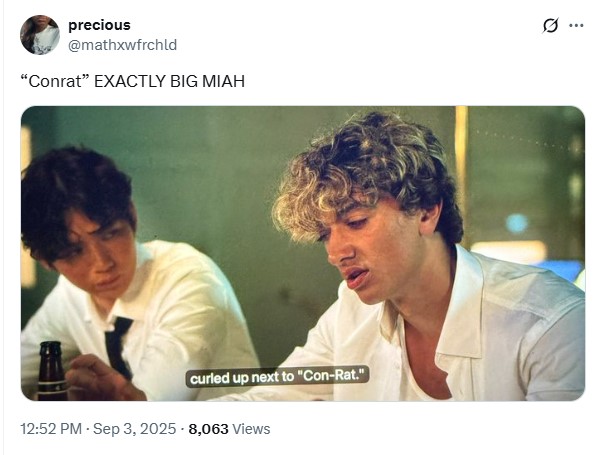The image size is (597, 455).
Task: Select the EXACTLY BIG MIAH text
Action: [x=169, y=81]
